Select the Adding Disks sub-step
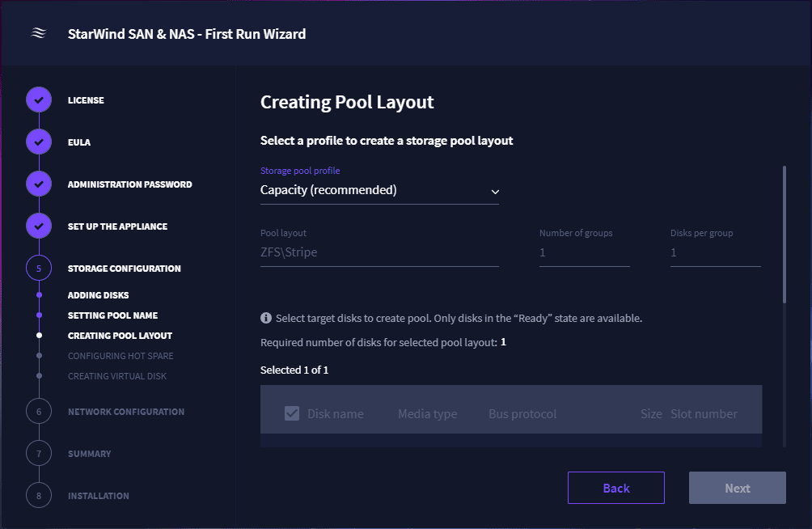This screenshot has height=529, width=812. (99, 295)
